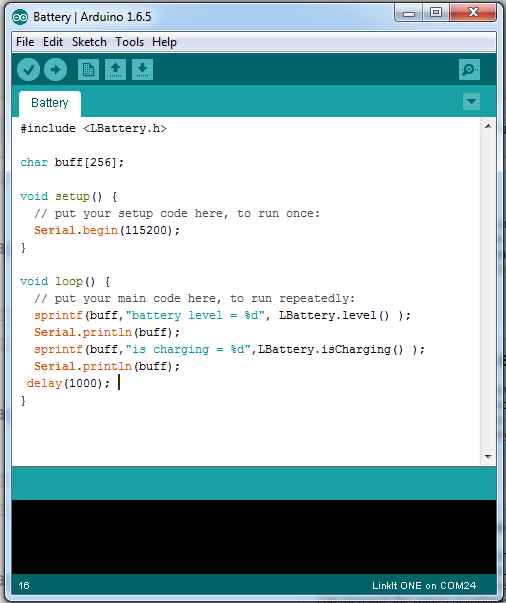This screenshot has height=603, width=506.
Task: Open the Serial Monitor magnifier icon
Action: (x=469, y=70)
